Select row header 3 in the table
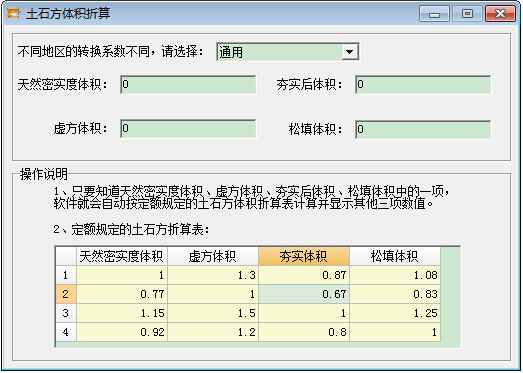The image size is (523, 373). (x=66, y=313)
